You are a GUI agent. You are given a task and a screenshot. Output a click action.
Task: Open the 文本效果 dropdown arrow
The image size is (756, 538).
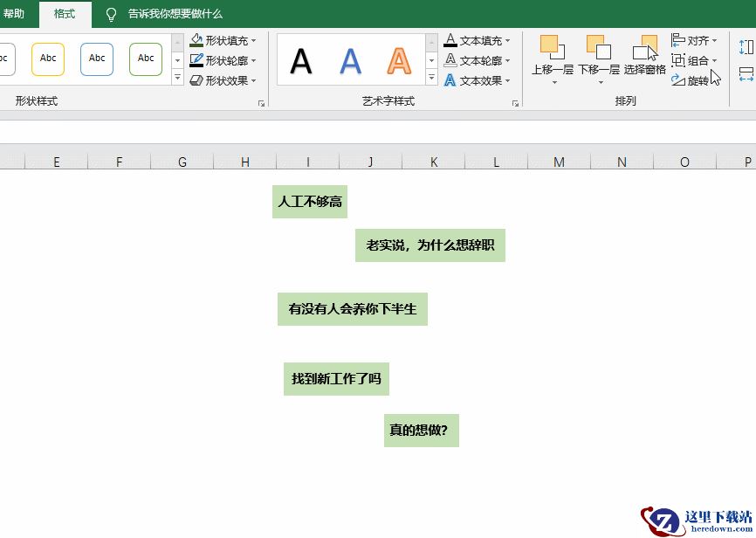point(508,80)
